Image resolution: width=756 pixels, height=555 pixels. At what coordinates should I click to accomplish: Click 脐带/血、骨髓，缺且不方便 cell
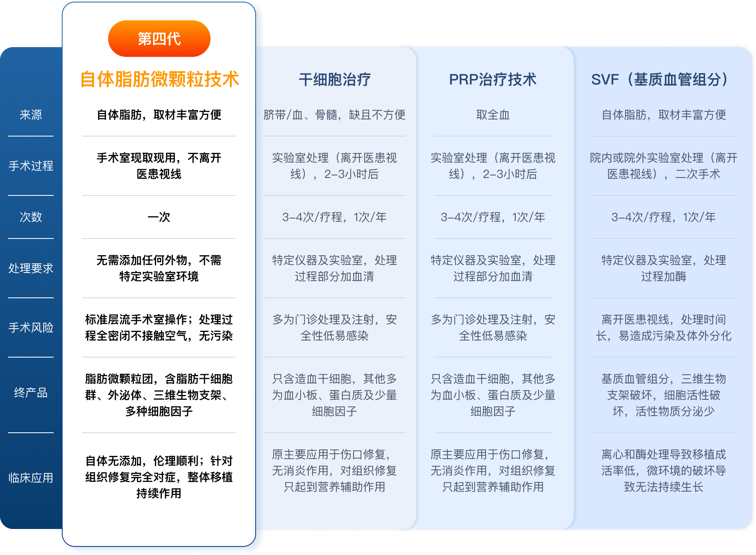tap(335, 115)
